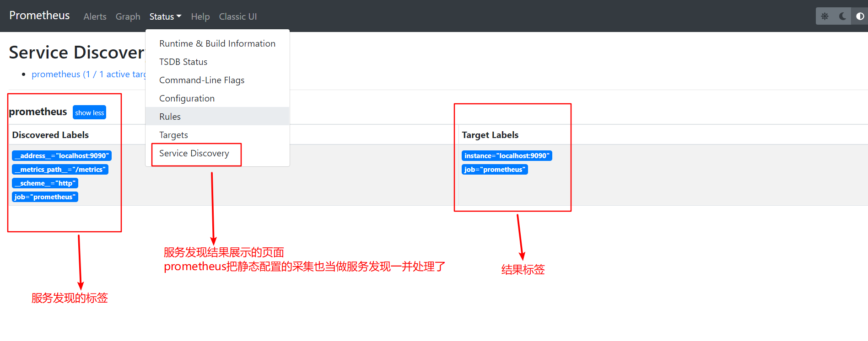Screen dimensions: 868x341
Task: Click __address__="localhost:9090" label badge
Action: coord(62,156)
